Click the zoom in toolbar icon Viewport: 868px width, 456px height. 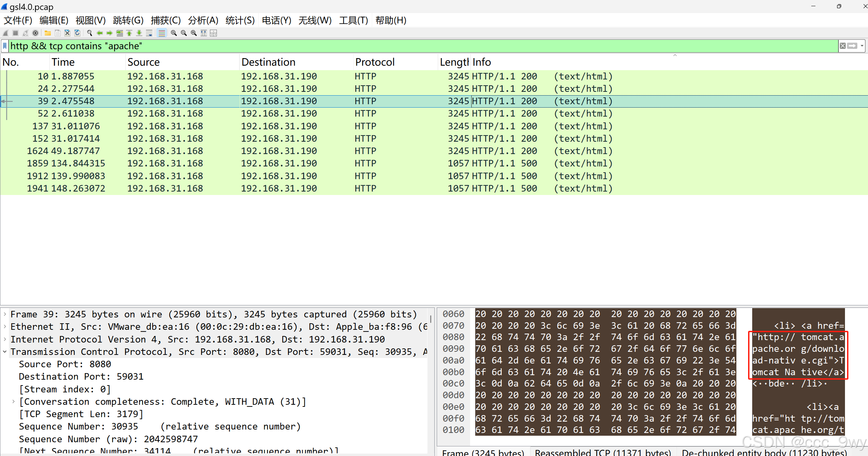tap(174, 33)
